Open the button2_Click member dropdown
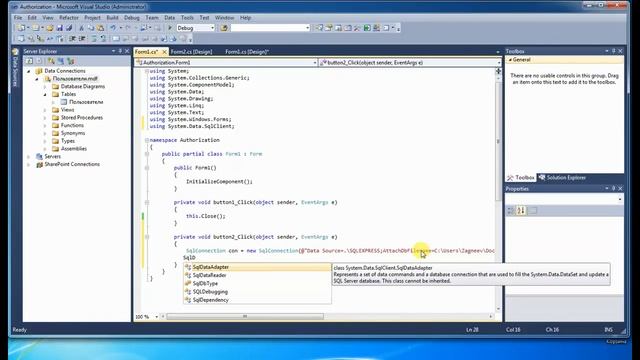Image resolution: width=640 pixels, height=360 pixels. point(498,62)
